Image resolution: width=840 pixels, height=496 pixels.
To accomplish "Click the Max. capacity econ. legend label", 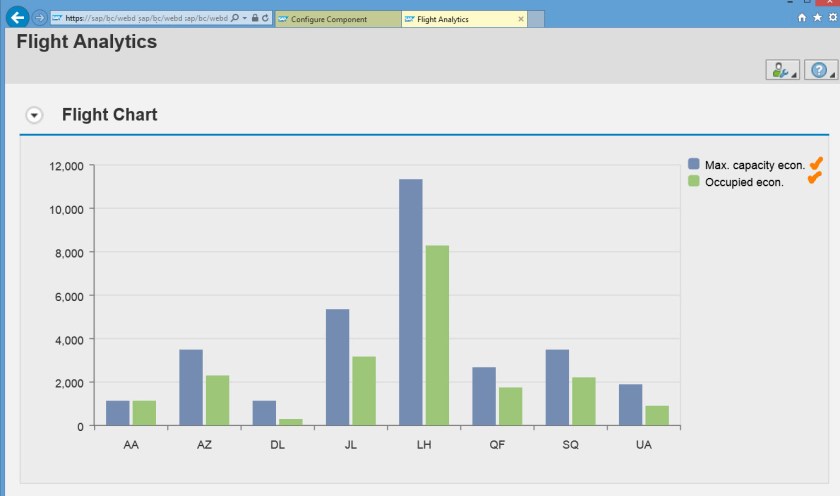I will (x=754, y=165).
